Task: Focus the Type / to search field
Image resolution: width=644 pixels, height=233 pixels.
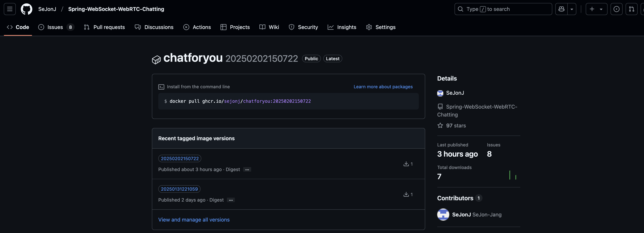Action: pyautogui.click(x=503, y=9)
